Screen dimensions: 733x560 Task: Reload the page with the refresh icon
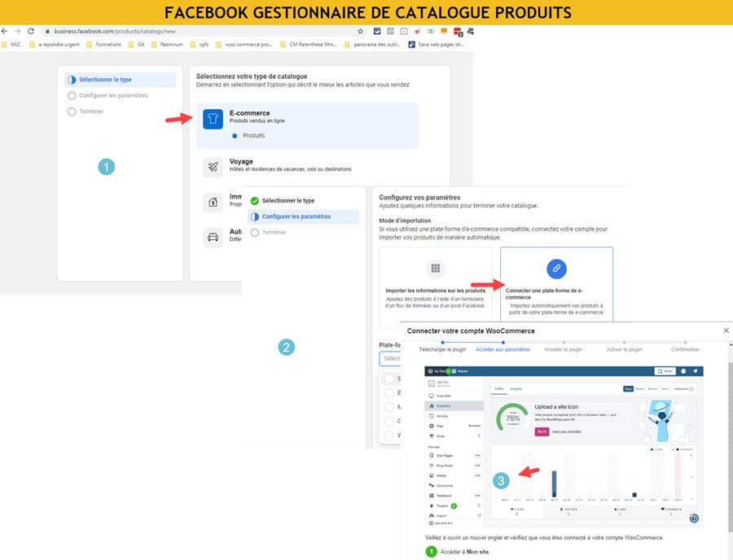[x=31, y=31]
